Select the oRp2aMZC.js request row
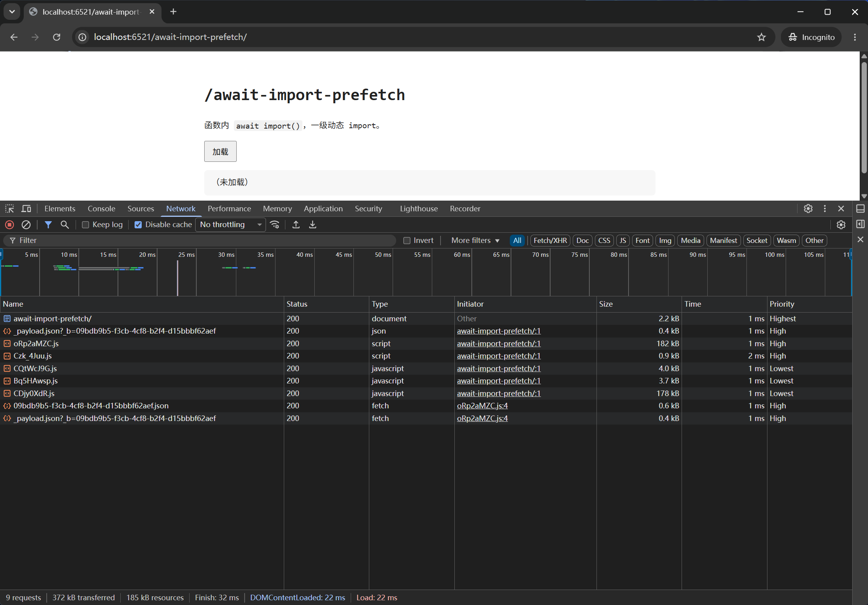 426,343
